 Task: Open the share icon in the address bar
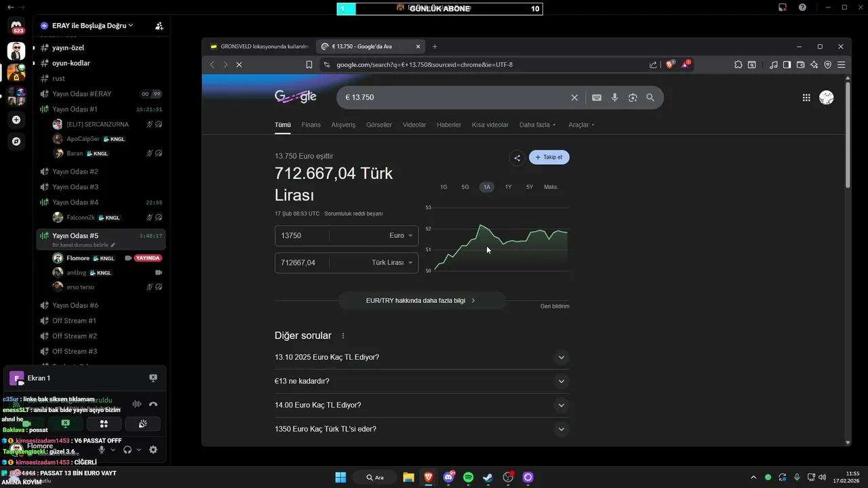coord(653,65)
